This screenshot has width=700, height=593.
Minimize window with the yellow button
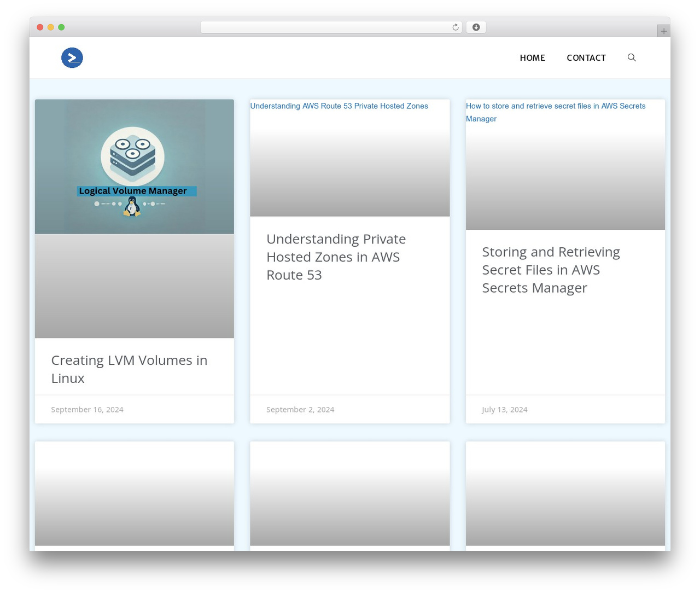50,27
